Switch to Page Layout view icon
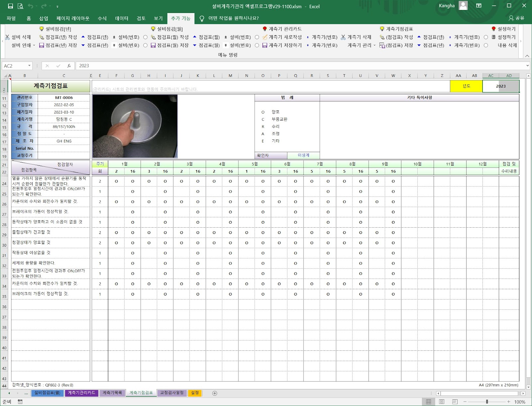Viewport: 532px width, 406px height. [442, 402]
